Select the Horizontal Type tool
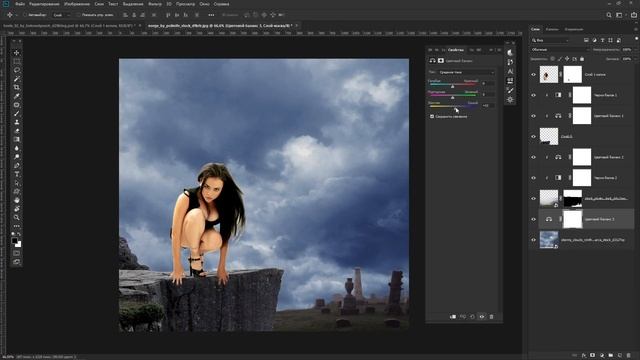The height and width of the screenshot is (360, 640). click(x=17, y=174)
